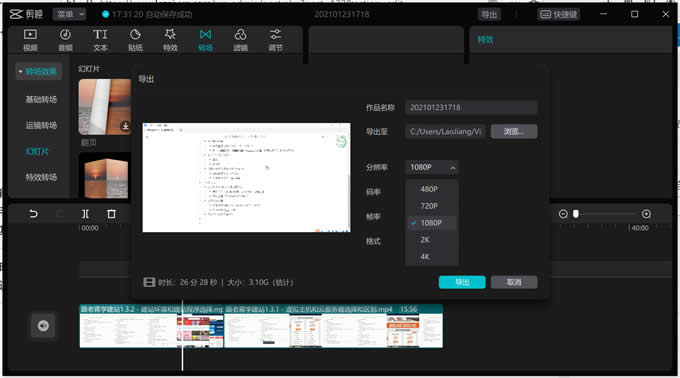Click the undo arrow in timeline toolbar

[33, 214]
